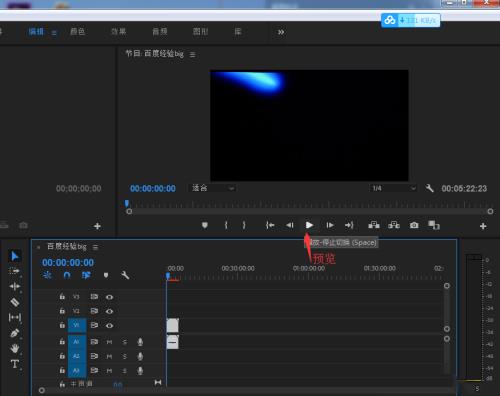Select the video clip on V1
Image resolution: width=500 pixels, height=396 pixels.
(172, 326)
